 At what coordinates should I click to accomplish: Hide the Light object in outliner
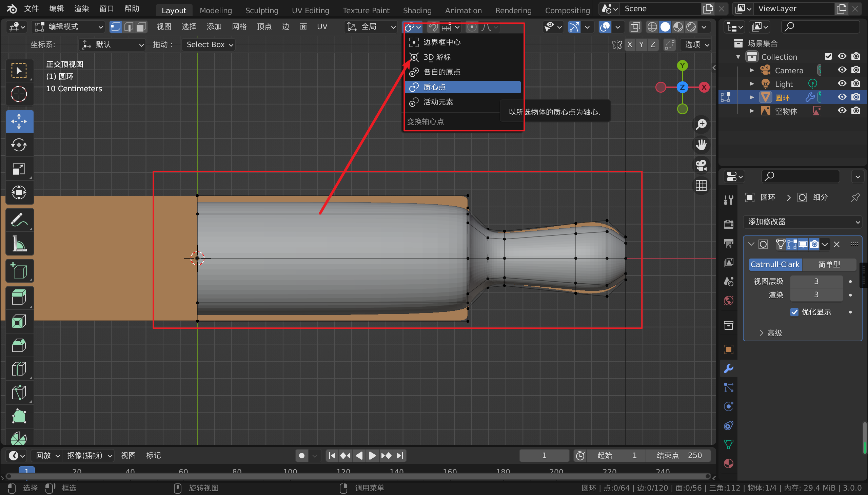842,84
